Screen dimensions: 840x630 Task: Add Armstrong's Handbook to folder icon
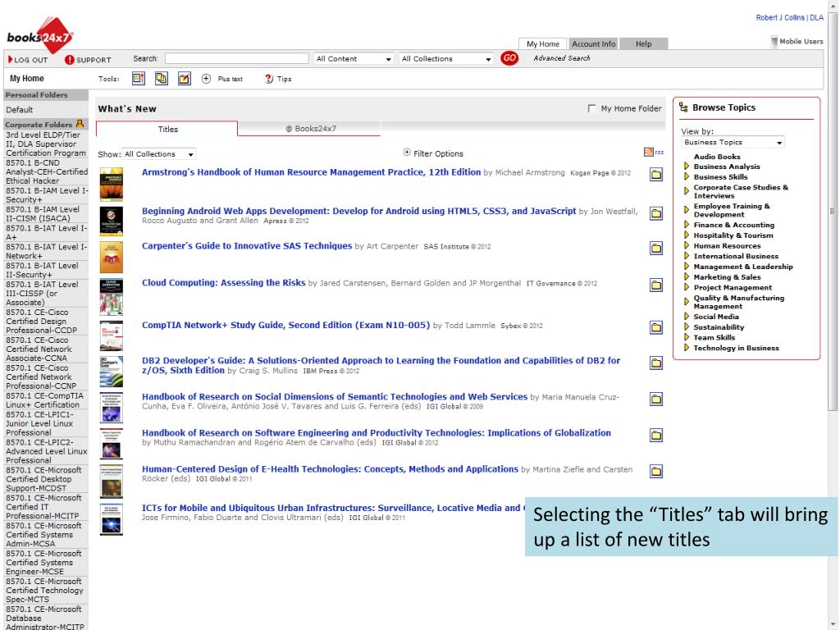(656, 175)
